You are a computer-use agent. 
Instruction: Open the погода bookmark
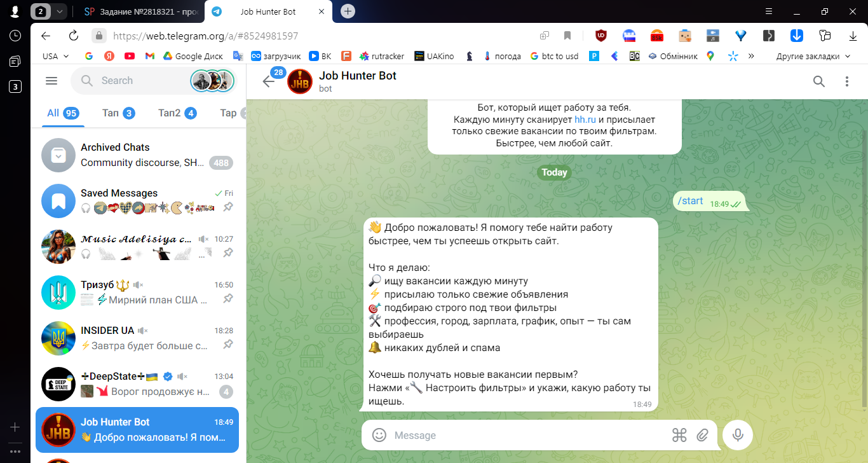click(x=502, y=56)
